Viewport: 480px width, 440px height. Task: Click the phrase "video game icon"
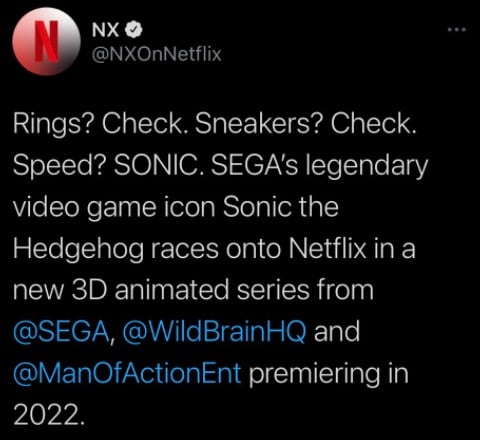pos(114,207)
